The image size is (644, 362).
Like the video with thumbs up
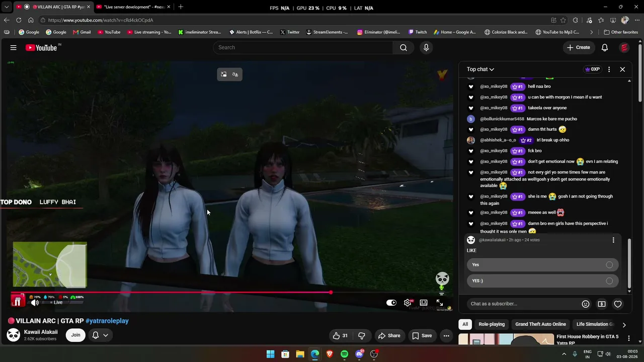[x=341, y=335]
